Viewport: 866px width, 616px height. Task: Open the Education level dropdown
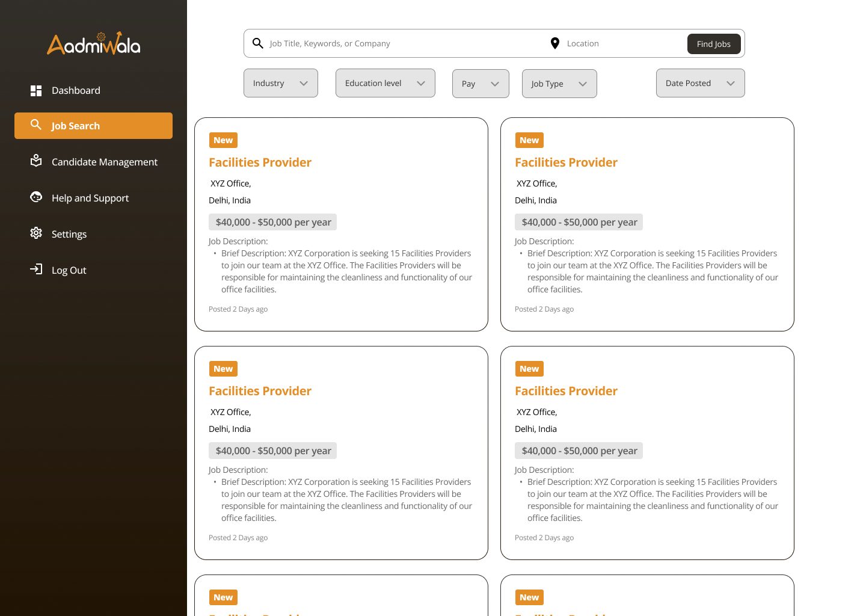(385, 83)
